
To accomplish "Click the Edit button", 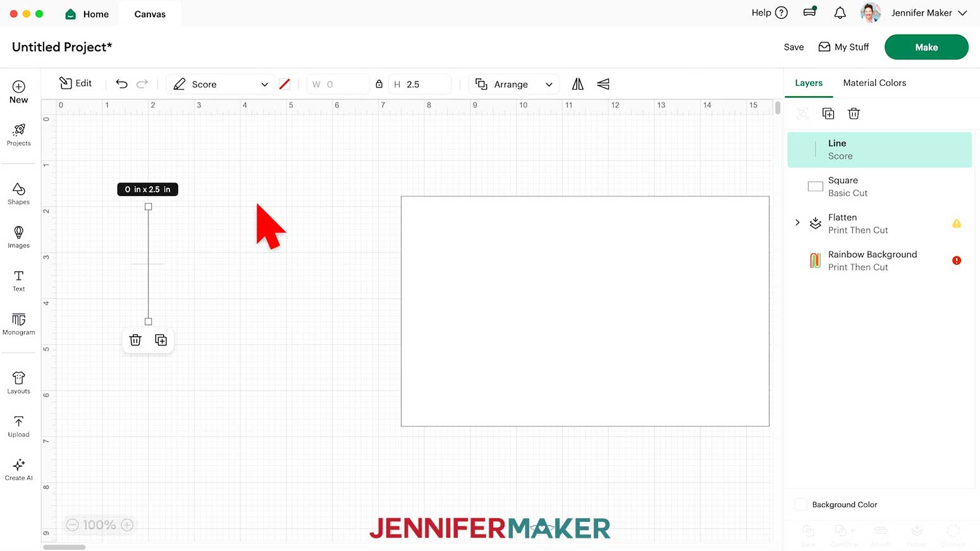I will [75, 83].
